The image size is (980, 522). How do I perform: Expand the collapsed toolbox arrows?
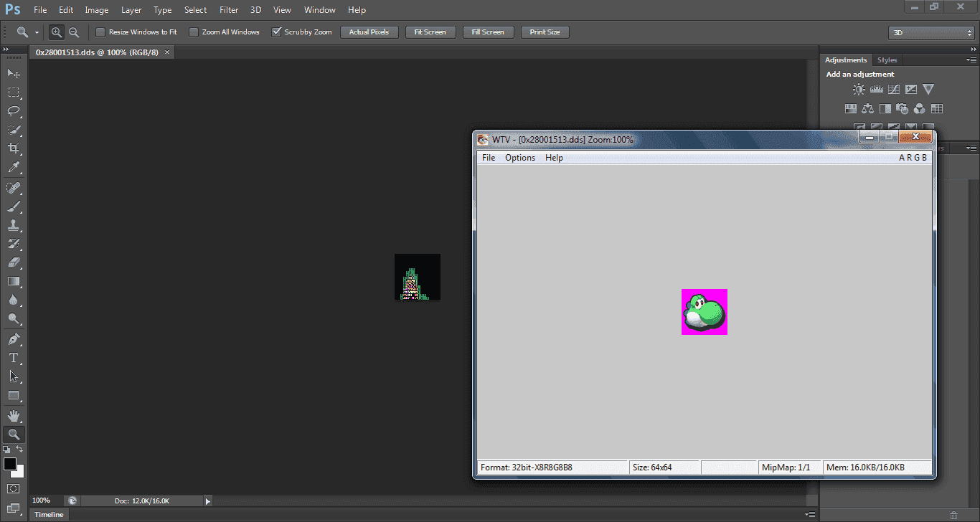pyautogui.click(x=6, y=49)
